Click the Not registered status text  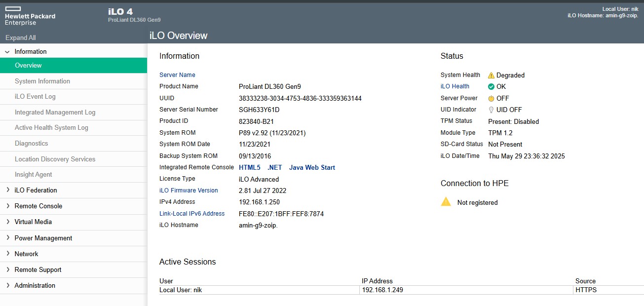(477, 202)
